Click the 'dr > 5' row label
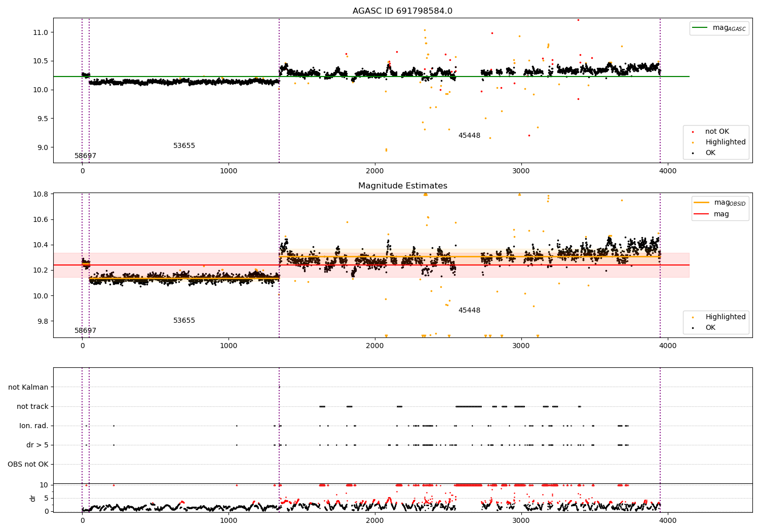The image size is (760, 532). click(37, 445)
